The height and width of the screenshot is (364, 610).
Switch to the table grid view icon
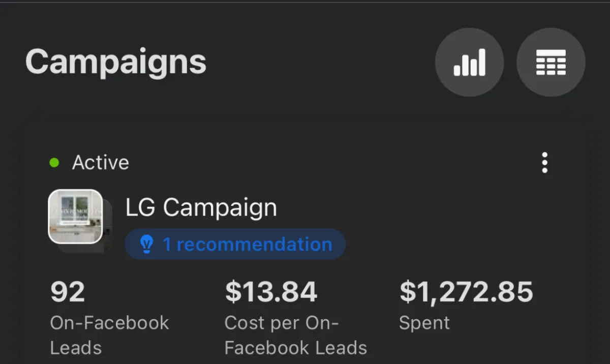[x=551, y=63]
